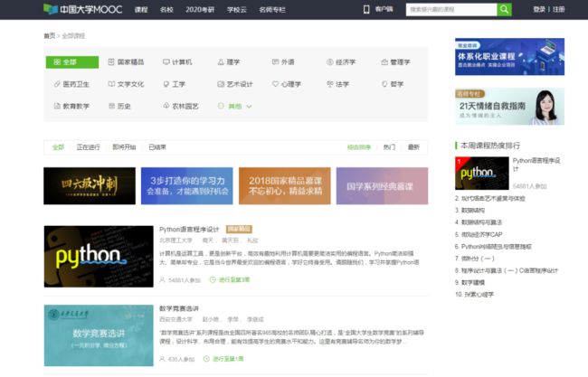Open the 21天情绪自救指南 ad banner
The height and width of the screenshot is (377, 588).
[x=509, y=107]
